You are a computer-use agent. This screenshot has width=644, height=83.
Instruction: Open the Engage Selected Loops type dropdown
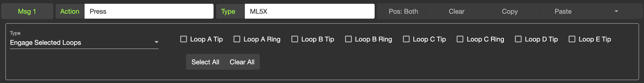(84, 42)
